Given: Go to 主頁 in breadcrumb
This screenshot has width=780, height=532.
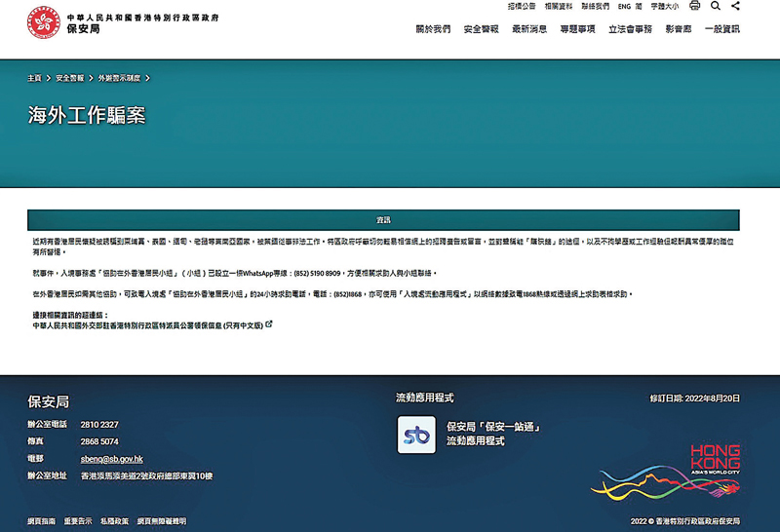Looking at the screenshot, I should (x=34, y=78).
